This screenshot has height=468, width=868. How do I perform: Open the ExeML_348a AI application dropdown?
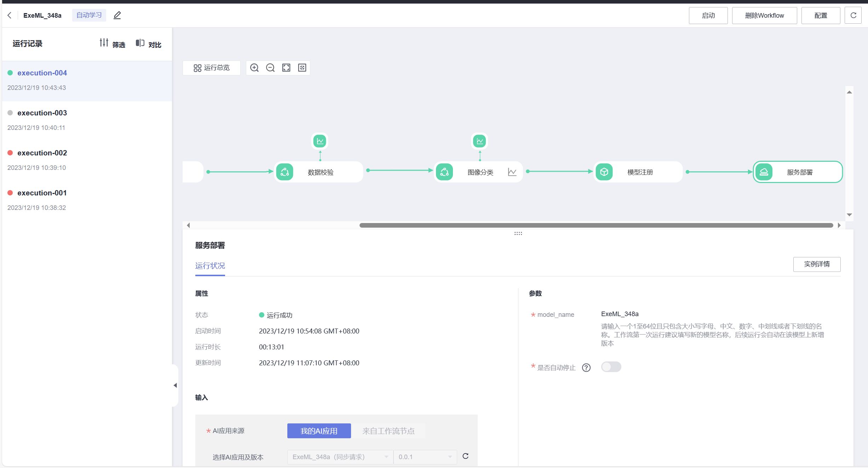click(x=340, y=457)
